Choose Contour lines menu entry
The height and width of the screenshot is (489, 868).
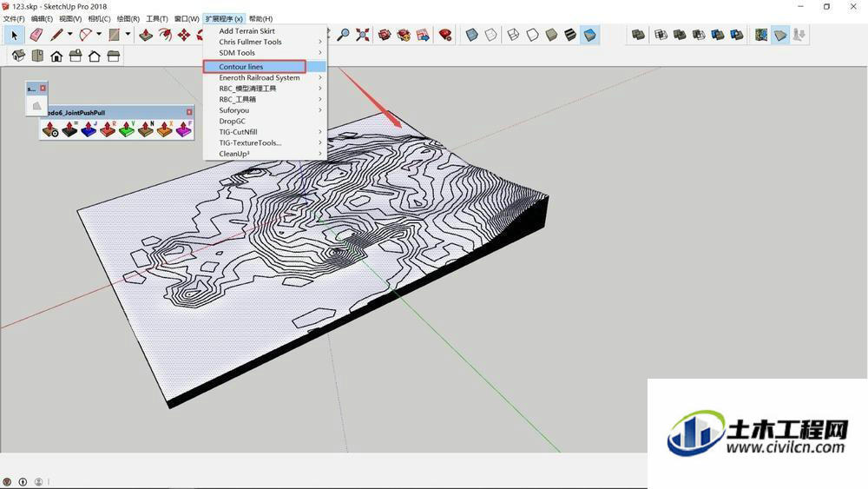[x=265, y=67]
